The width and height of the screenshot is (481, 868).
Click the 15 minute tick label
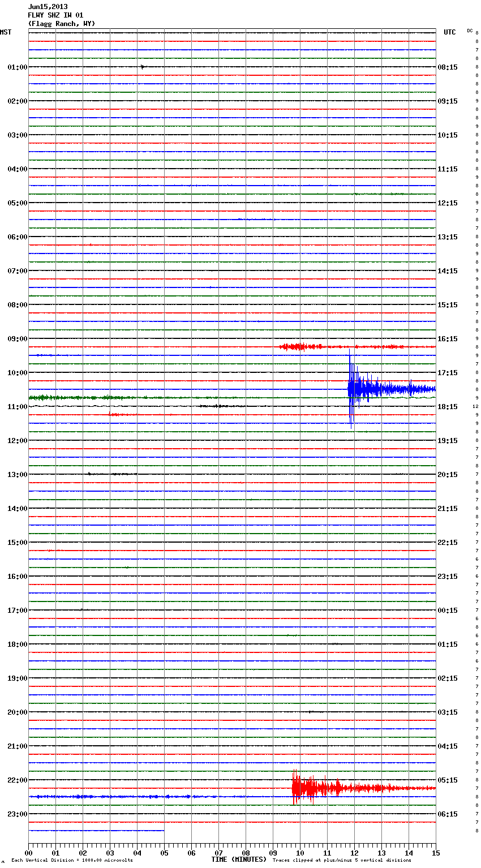click(x=436, y=853)
